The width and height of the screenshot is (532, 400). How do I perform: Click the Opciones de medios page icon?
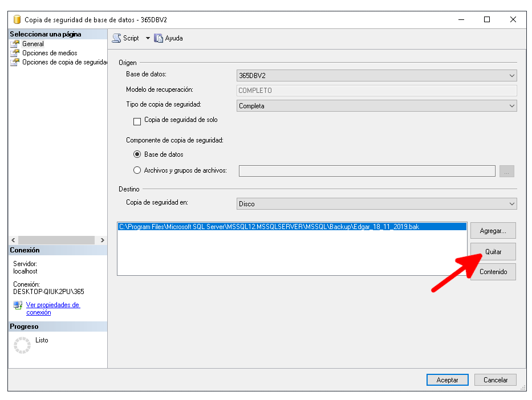15,53
